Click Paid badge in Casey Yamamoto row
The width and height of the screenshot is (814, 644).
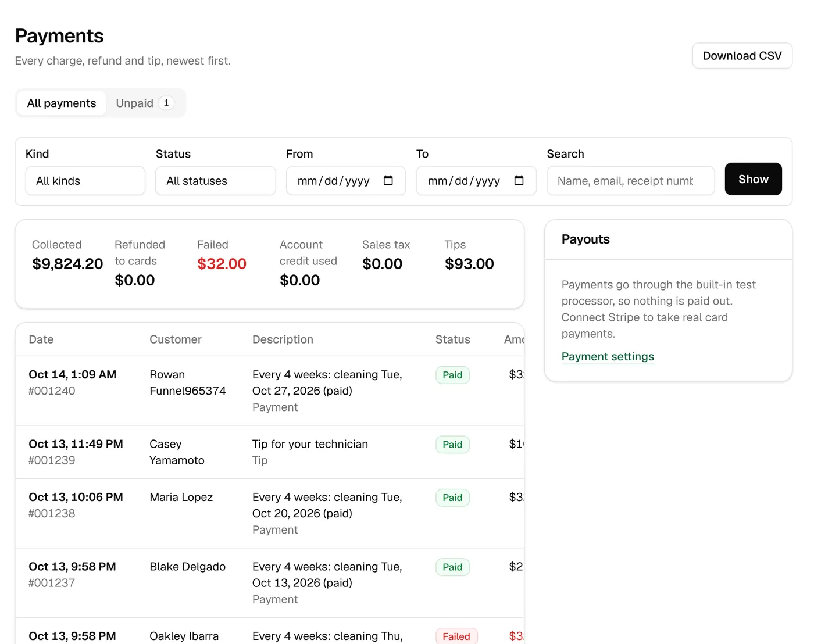pos(452,445)
